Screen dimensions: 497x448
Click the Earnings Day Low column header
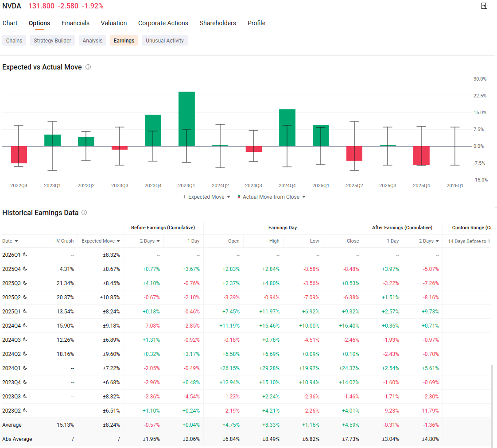click(x=315, y=241)
